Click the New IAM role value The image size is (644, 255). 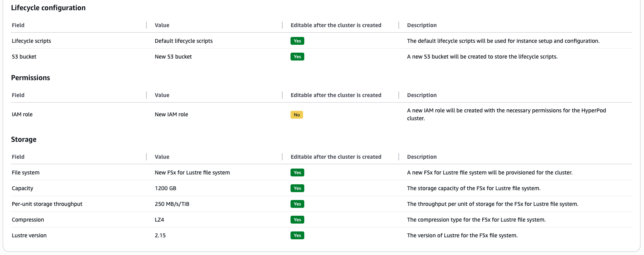pos(171,114)
